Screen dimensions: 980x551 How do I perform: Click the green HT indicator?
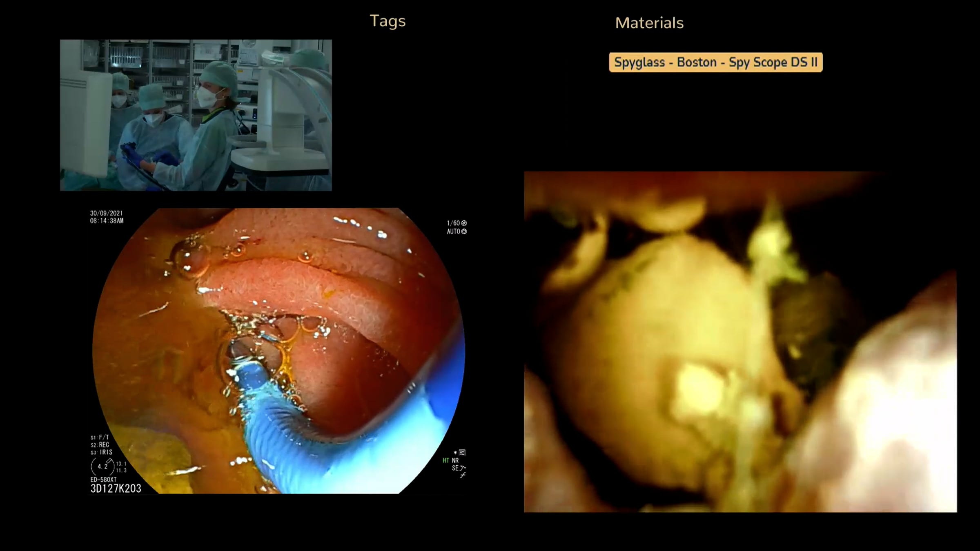pyautogui.click(x=445, y=460)
